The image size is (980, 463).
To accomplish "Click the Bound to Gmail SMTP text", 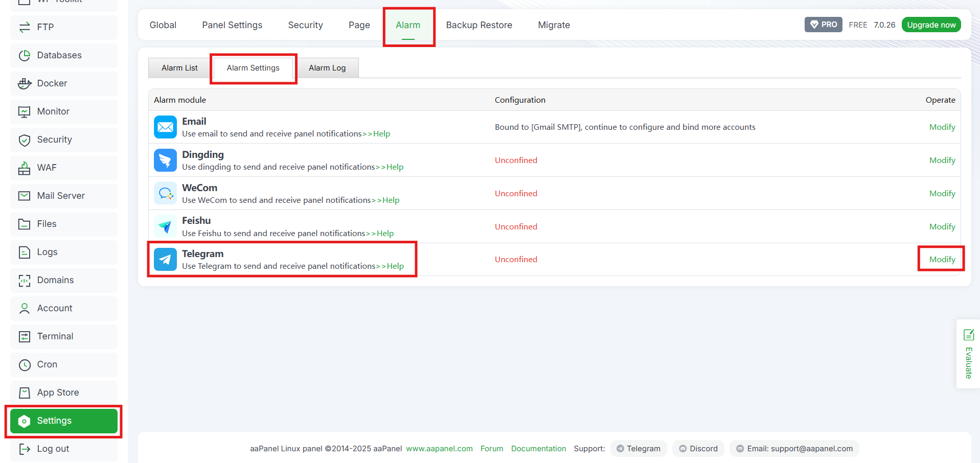I will pyautogui.click(x=625, y=127).
